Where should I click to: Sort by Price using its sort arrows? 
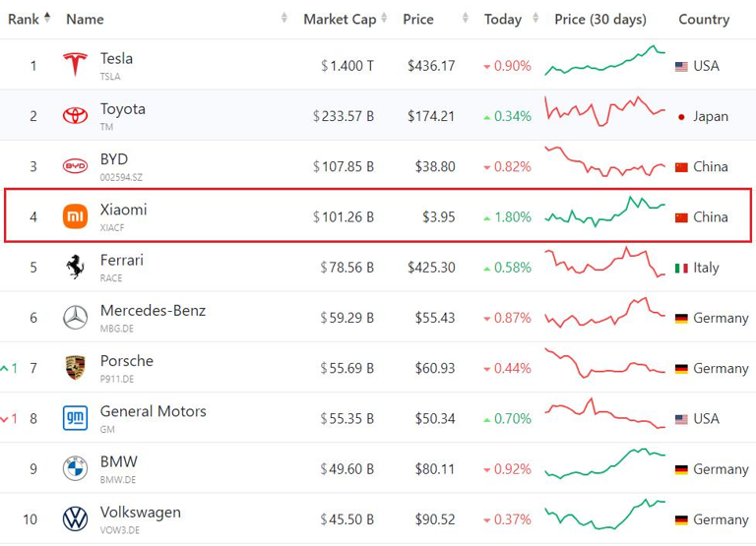466,18
